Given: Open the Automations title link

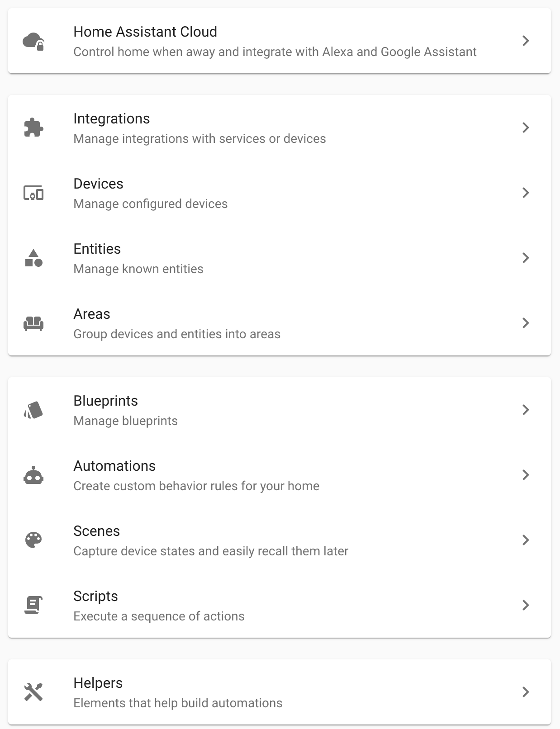Looking at the screenshot, I should (x=114, y=466).
